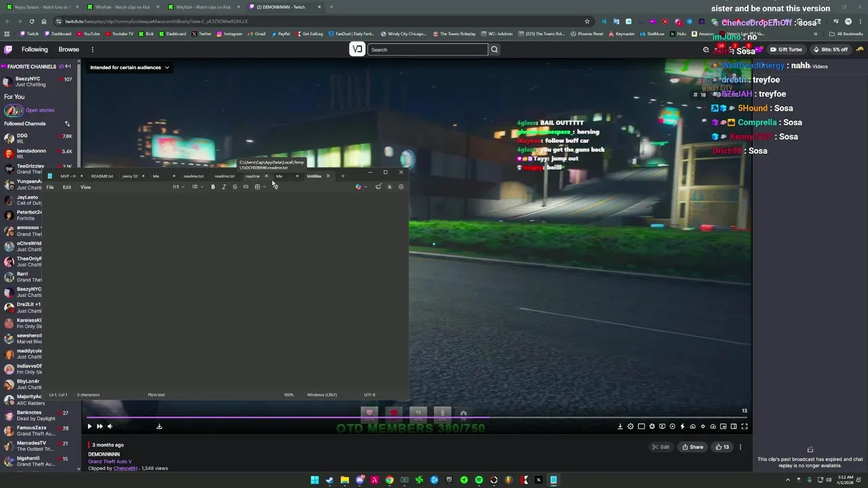The width and height of the screenshot is (868, 488).
Task: Toggle fullscreen on the clip player
Action: (x=744, y=426)
